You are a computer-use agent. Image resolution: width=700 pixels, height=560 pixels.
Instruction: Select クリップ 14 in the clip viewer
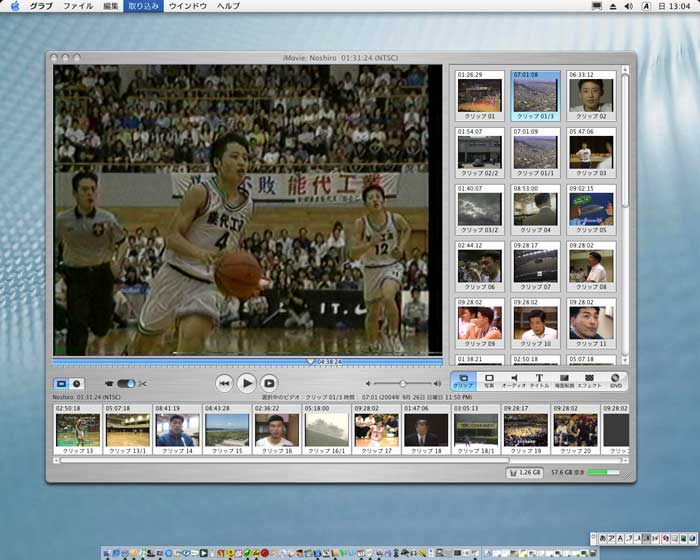[177, 430]
